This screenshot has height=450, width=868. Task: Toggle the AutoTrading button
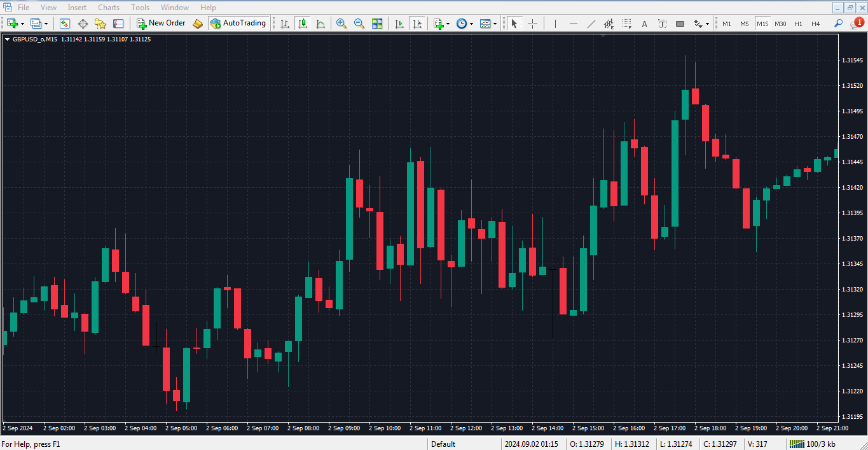[x=238, y=24]
